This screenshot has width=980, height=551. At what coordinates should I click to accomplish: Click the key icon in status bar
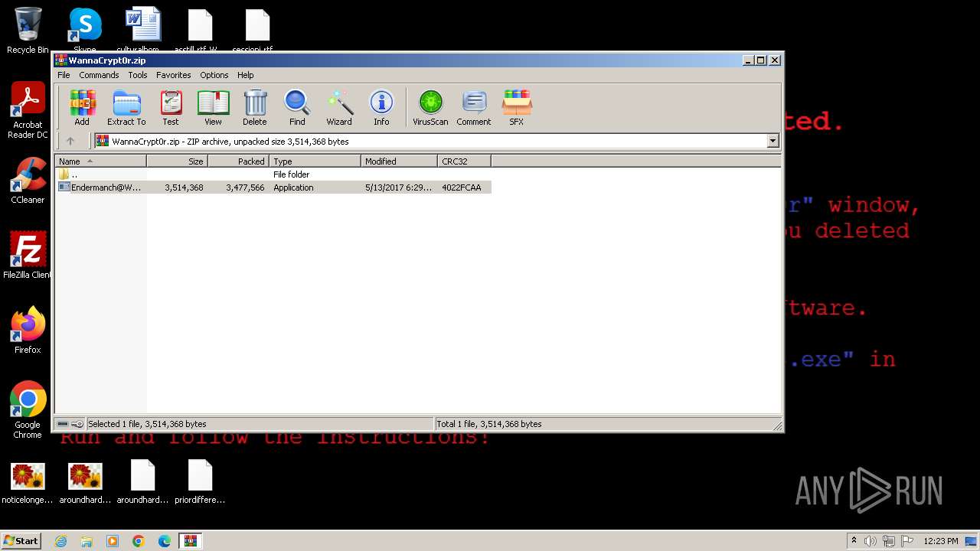[77, 424]
